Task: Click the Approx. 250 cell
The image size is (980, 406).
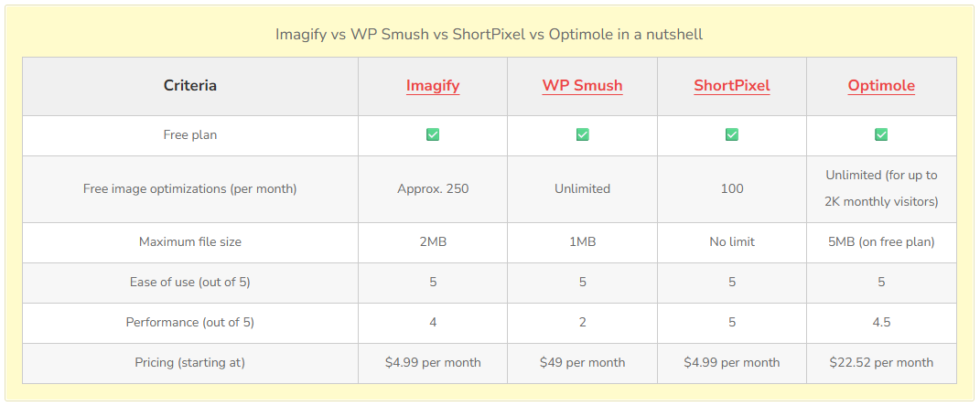Action: [x=433, y=188]
